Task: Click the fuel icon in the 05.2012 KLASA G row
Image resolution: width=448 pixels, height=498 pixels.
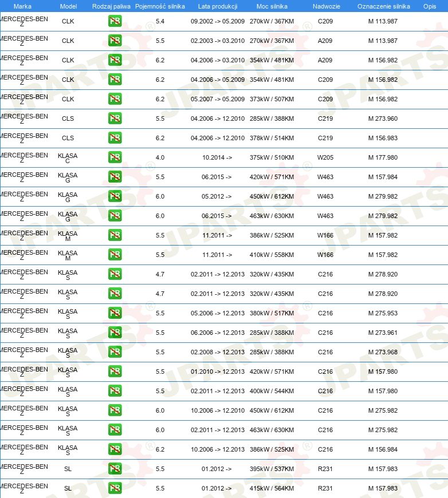Action: [115, 196]
